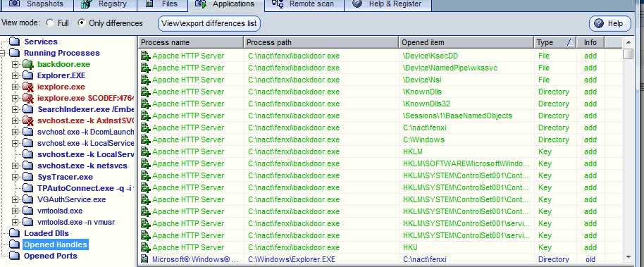
Task: Click the icon of the HKU row
Action: click(145, 248)
